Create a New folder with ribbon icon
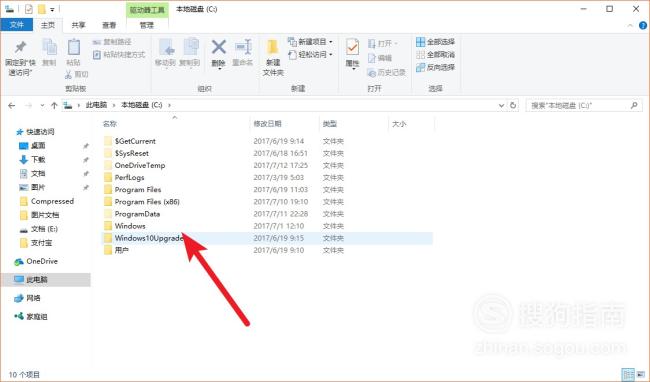The height and width of the screenshot is (382, 650). (x=273, y=47)
